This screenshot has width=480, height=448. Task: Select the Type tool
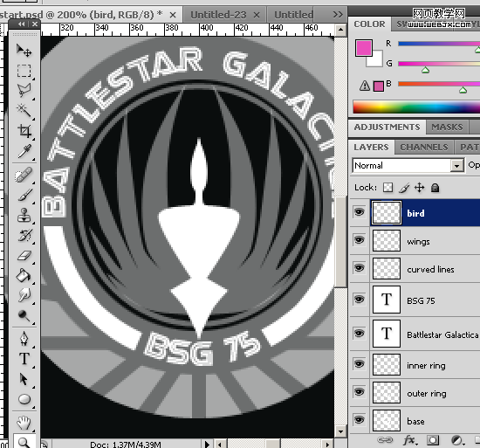coord(24,359)
